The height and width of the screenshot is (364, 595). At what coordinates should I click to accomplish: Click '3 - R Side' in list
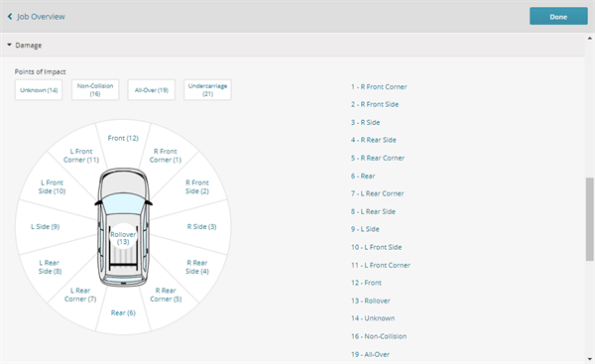[x=365, y=122]
